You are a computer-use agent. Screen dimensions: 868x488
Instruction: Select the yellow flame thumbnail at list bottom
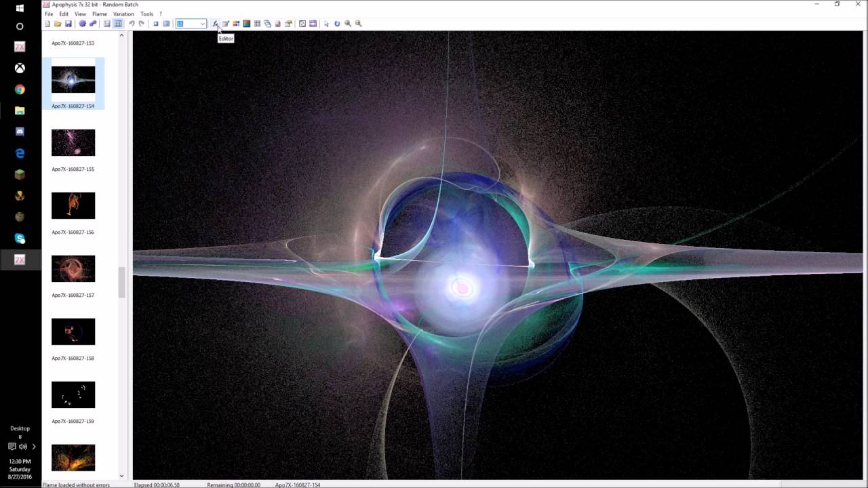pos(73,457)
